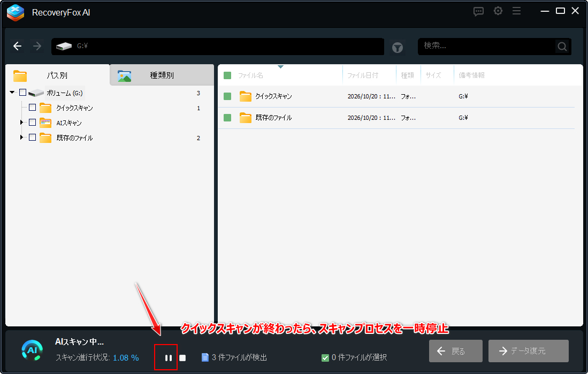Sort by the 種類 column header
The height and width of the screenshot is (374, 588).
[x=407, y=75]
